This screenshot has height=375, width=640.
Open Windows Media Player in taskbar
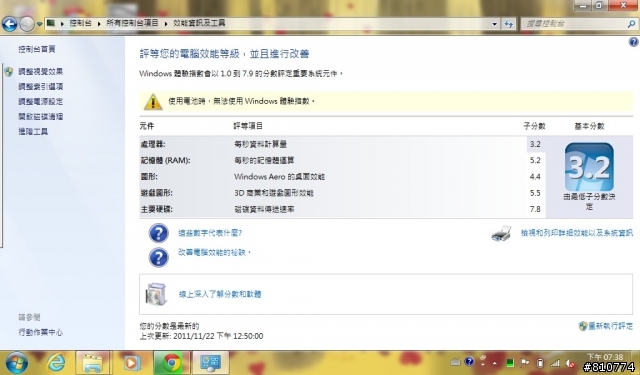pos(131,363)
